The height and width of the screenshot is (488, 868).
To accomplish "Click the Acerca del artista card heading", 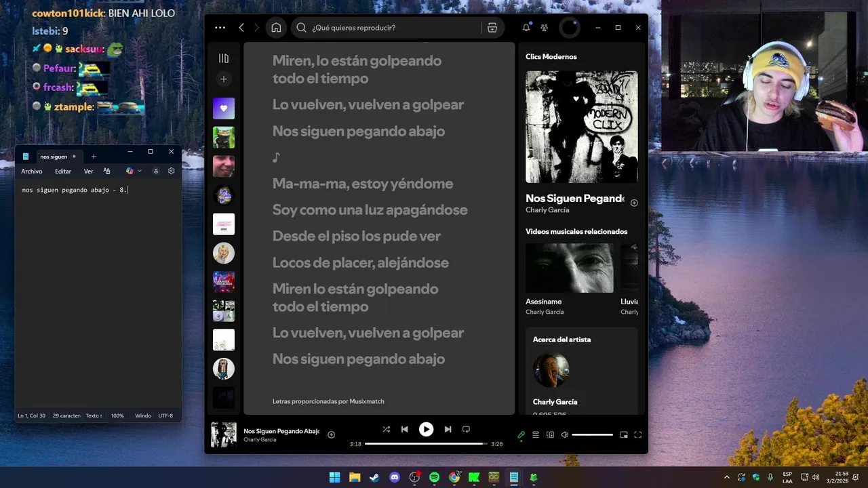I will pos(561,340).
